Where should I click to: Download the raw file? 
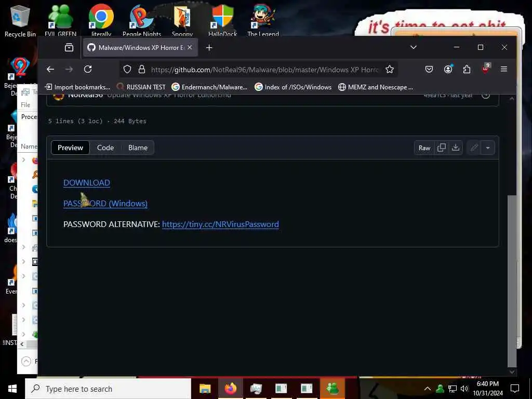click(456, 148)
